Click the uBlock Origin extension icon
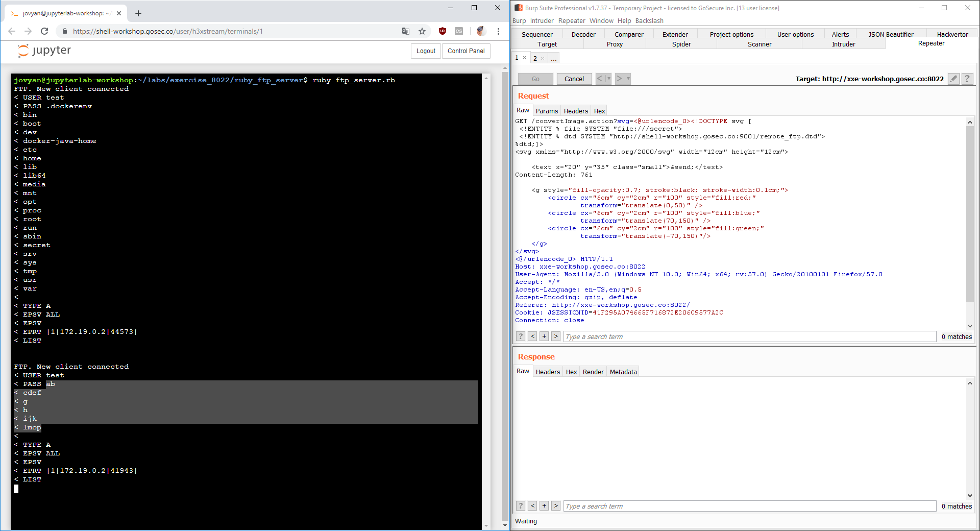Viewport: 980px width, 531px height. [x=442, y=31]
